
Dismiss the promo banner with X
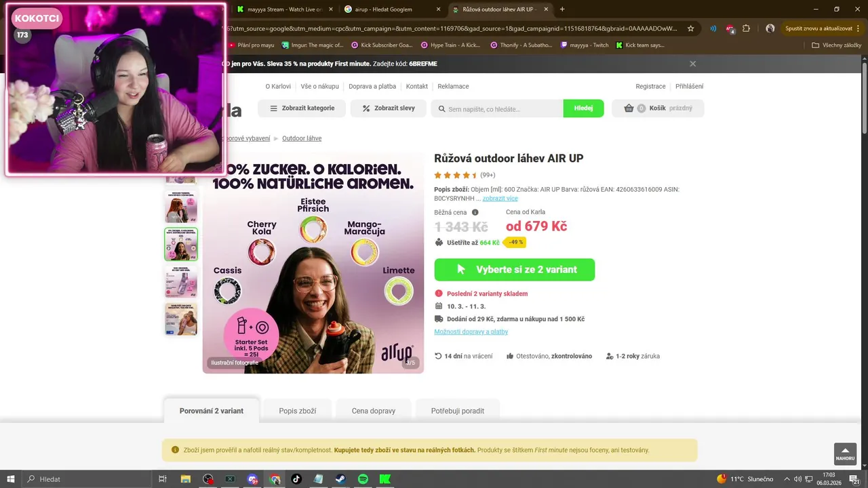tap(692, 64)
